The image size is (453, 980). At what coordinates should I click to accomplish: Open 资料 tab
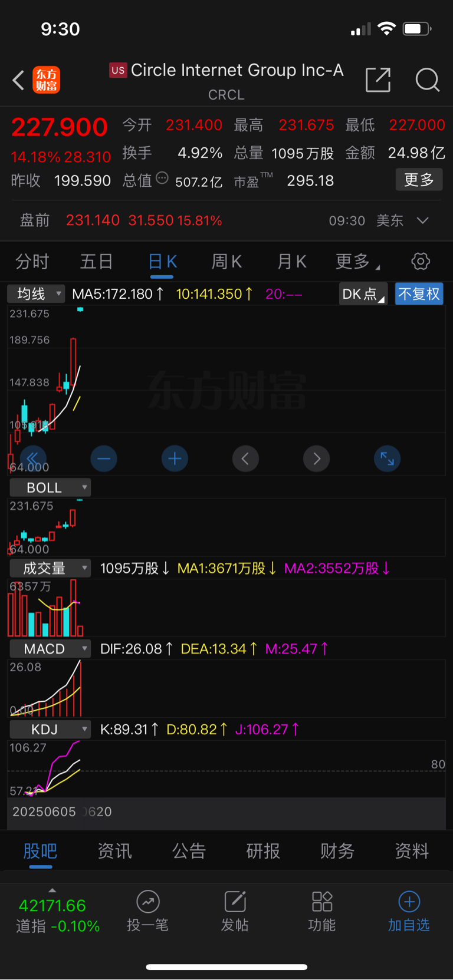coord(412,851)
